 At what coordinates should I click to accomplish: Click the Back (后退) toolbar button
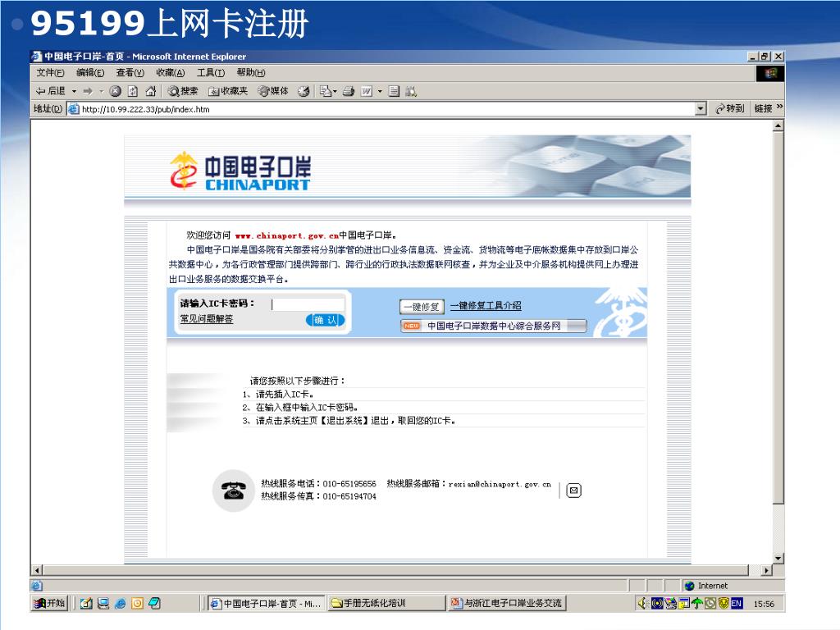(x=50, y=92)
